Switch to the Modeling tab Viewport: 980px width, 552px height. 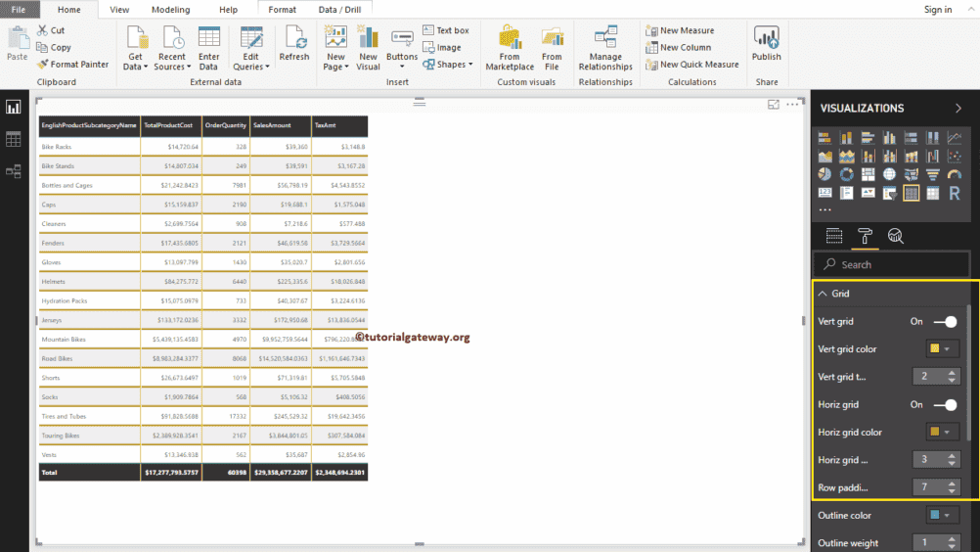coord(170,10)
